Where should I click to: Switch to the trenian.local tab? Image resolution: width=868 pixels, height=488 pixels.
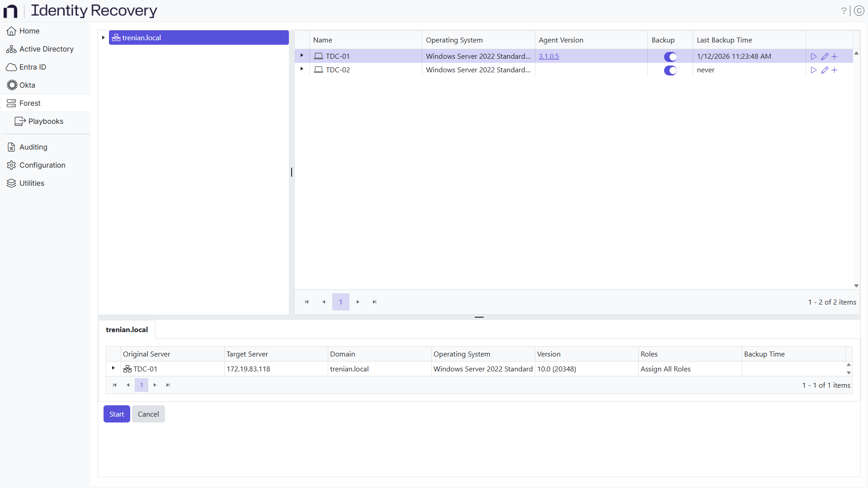(x=127, y=329)
